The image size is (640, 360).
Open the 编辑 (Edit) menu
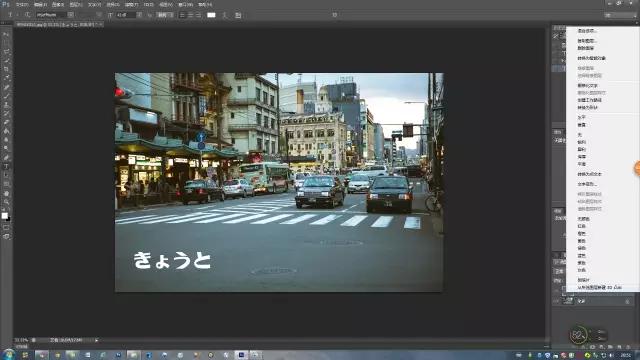(40, 4)
